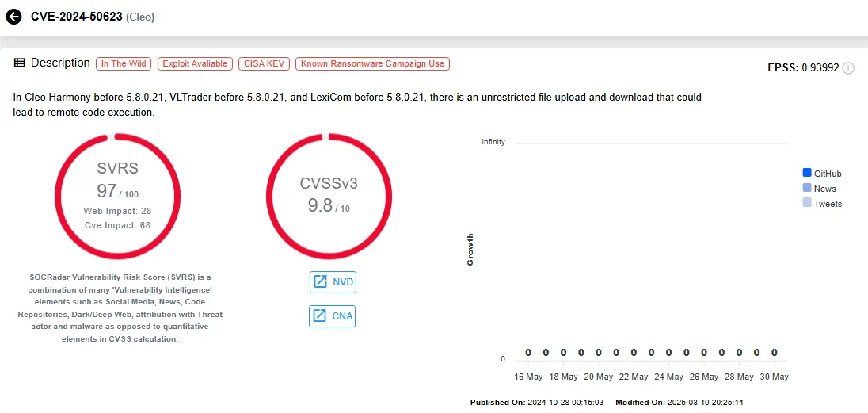The height and width of the screenshot is (413, 868).
Task: Click the SVRS explanation paragraph
Action: [x=120, y=308]
